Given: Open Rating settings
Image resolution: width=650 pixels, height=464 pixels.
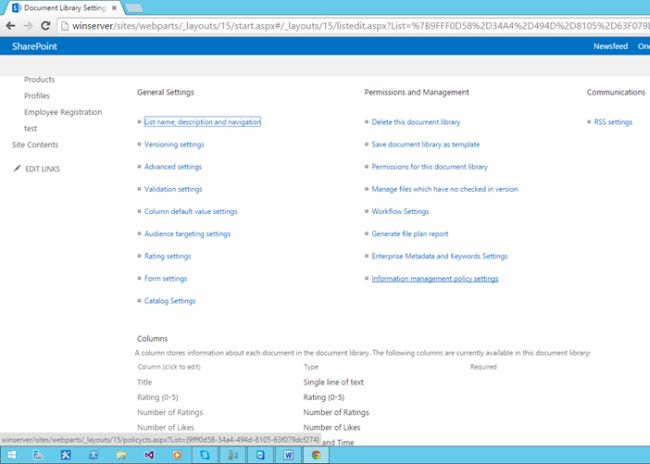Looking at the screenshot, I should click(x=167, y=256).
